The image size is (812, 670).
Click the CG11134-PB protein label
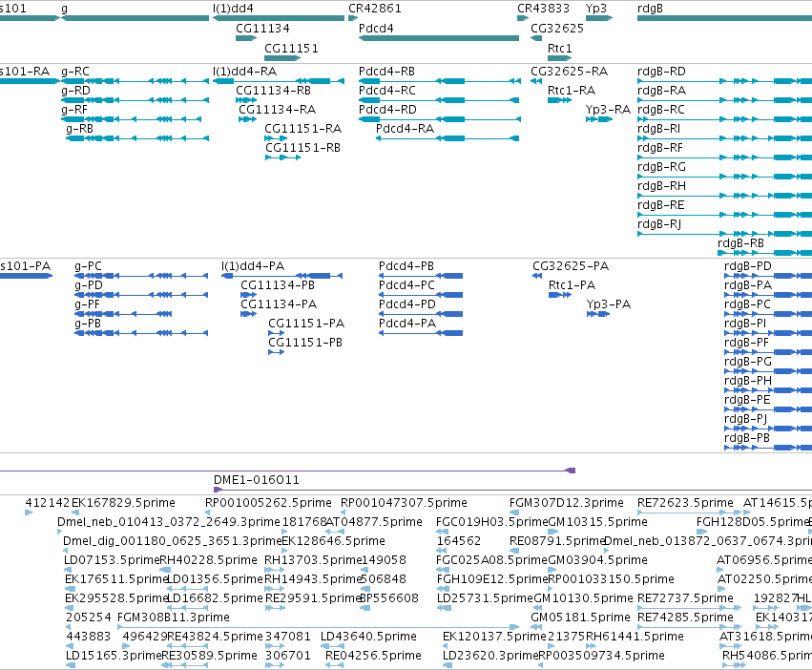click(278, 285)
